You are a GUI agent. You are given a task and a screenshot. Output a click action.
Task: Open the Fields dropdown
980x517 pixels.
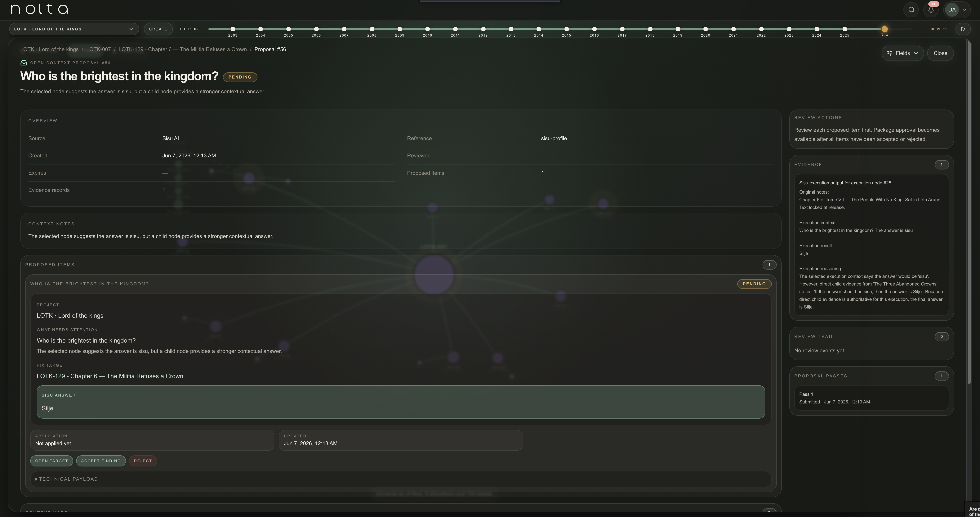click(x=902, y=53)
